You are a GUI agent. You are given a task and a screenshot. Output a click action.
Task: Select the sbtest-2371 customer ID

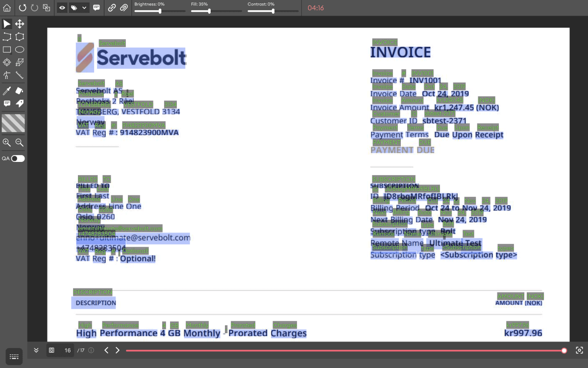pos(444,121)
